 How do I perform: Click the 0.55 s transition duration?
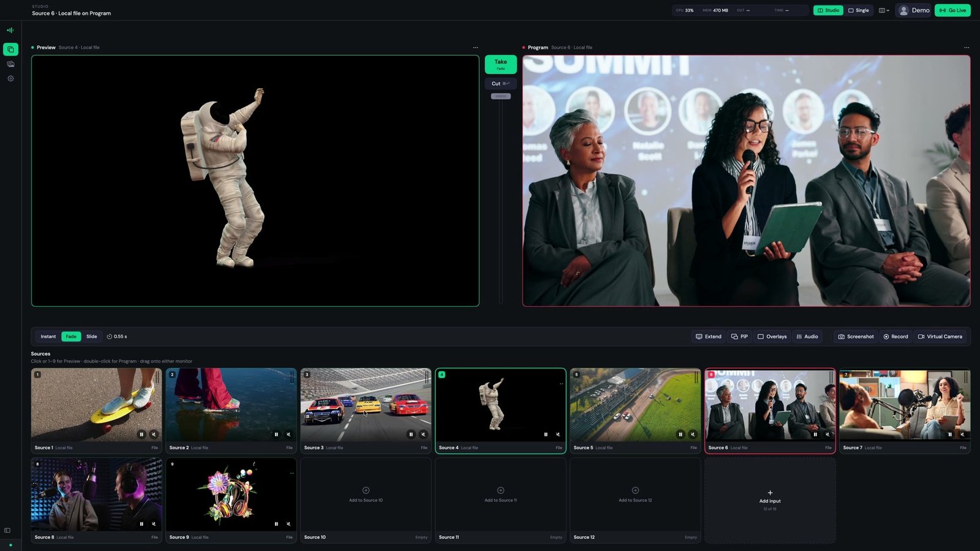(x=117, y=337)
